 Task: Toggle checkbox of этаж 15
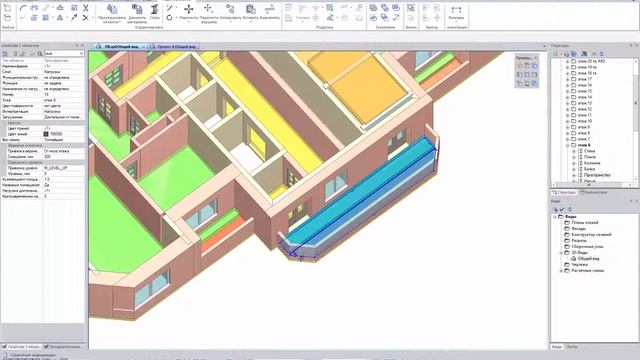pyautogui.click(x=573, y=91)
